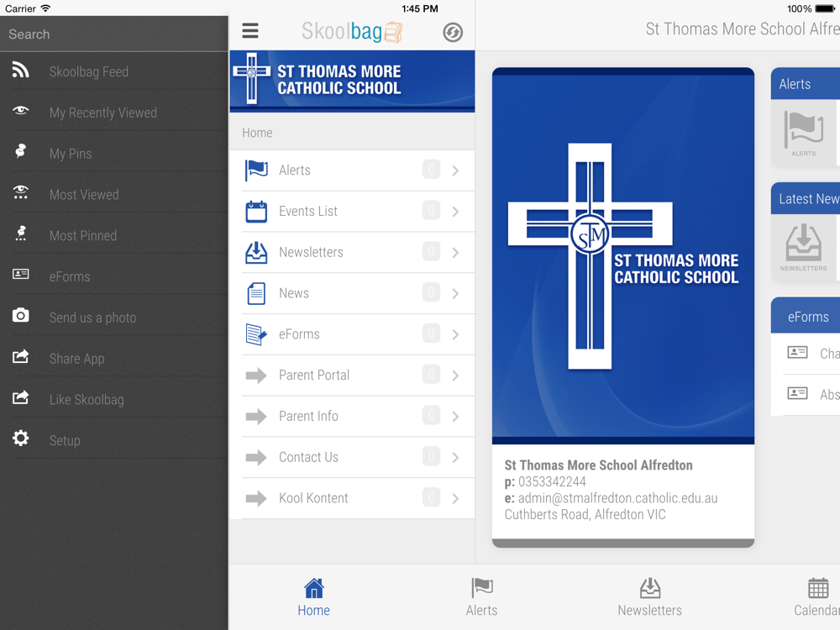This screenshot has width=840, height=630.
Task: Tap Share App share icon
Action: click(20, 355)
